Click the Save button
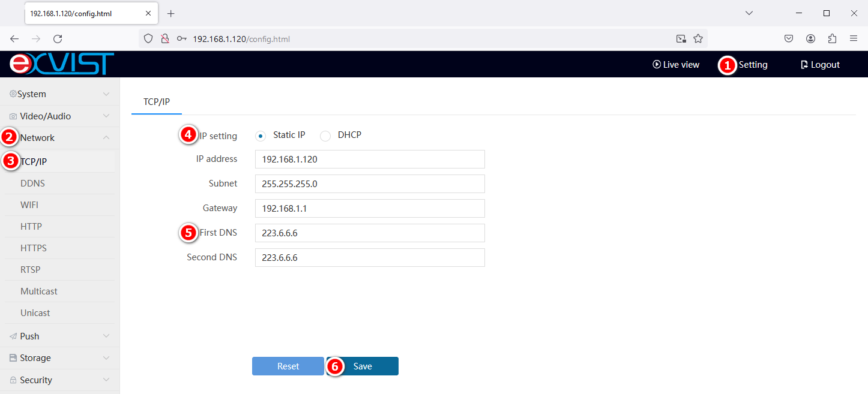 coord(363,366)
